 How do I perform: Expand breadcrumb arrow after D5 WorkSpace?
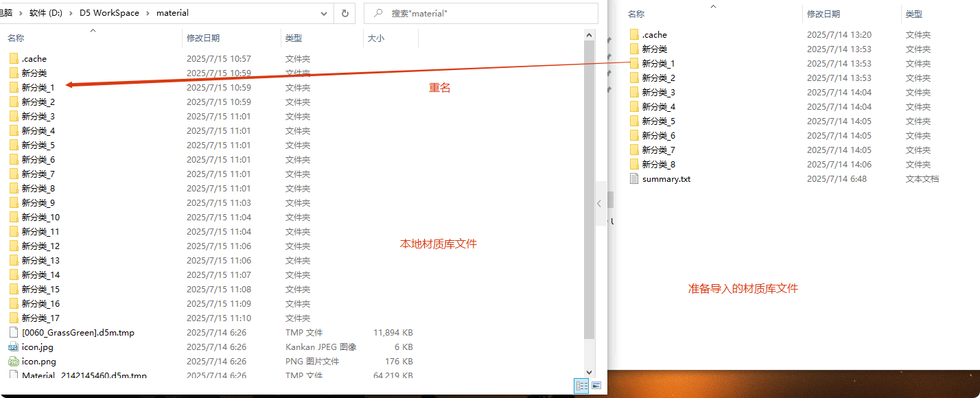point(149,13)
